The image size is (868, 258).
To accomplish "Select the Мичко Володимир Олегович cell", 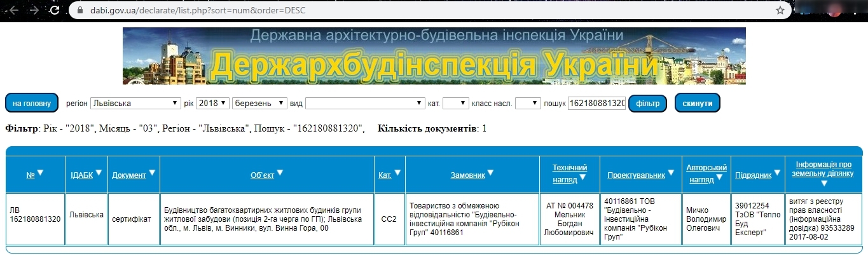I will pyautogui.click(x=706, y=219).
